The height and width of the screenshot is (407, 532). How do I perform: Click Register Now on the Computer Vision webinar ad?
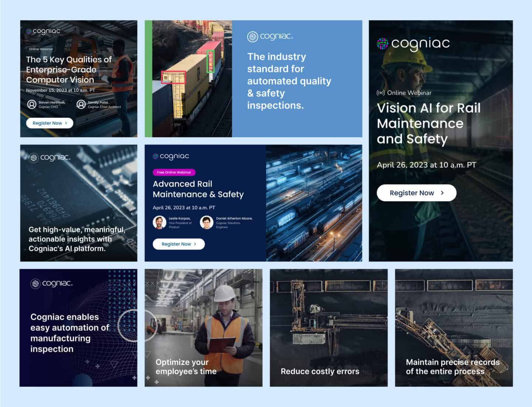50,123
